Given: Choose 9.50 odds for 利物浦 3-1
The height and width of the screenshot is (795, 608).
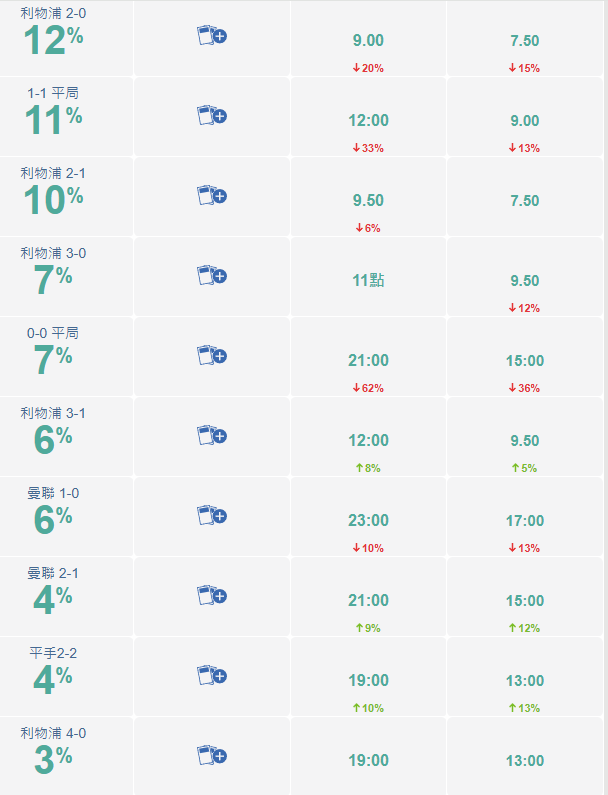Looking at the screenshot, I should (525, 441).
